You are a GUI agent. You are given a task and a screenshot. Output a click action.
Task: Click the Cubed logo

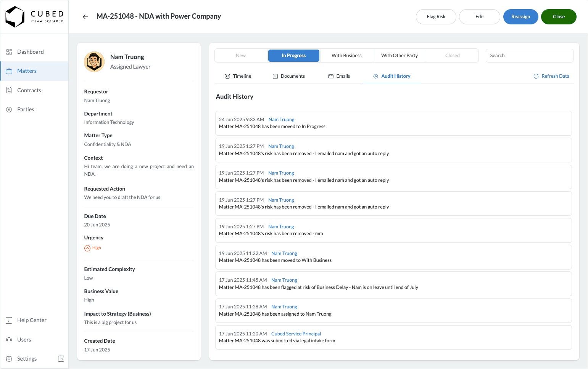click(x=34, y=17)
